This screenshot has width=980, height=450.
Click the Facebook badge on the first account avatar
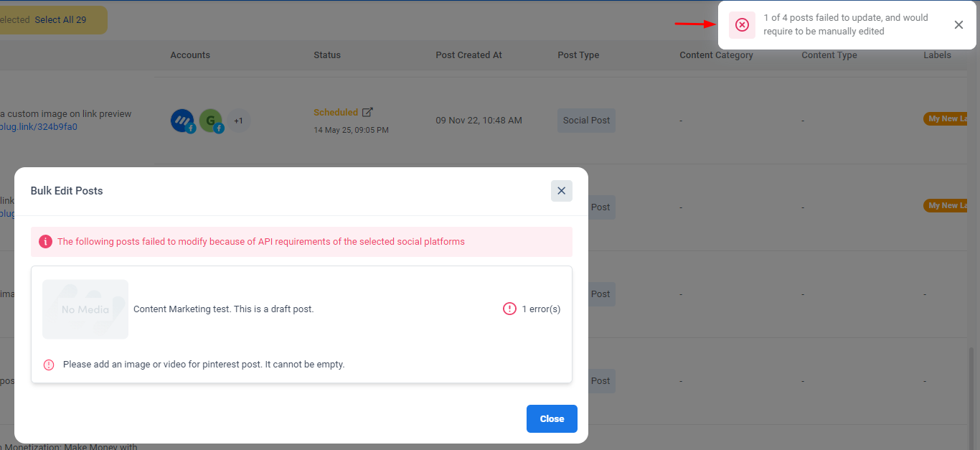(x=191, y=128)
